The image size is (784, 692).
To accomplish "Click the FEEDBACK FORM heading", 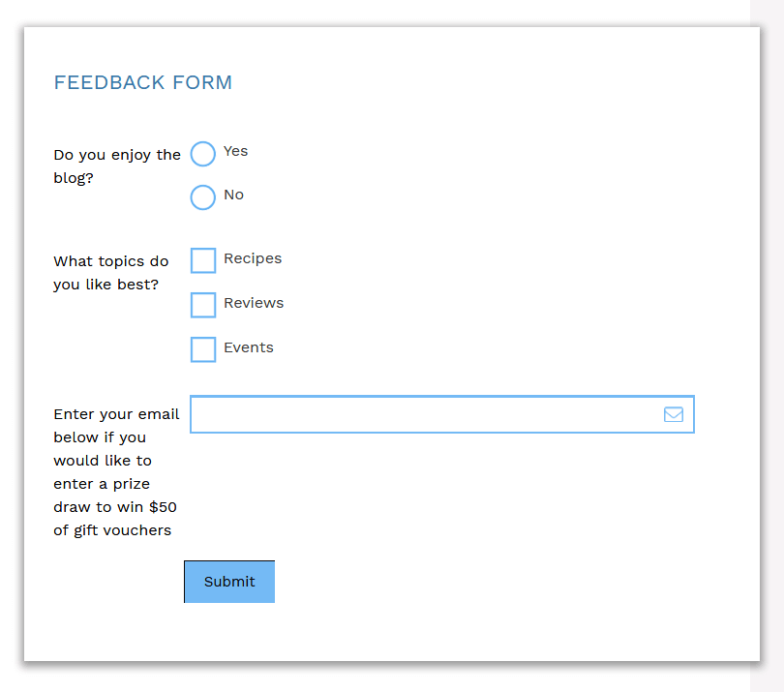I will click(x=143, y=82).
